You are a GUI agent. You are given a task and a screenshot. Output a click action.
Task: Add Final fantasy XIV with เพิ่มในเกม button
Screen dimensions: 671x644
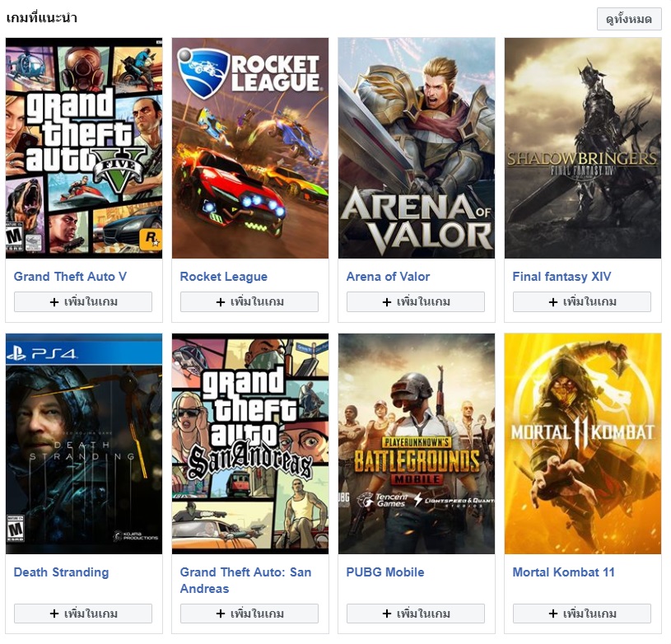click(x=582, y=301)
